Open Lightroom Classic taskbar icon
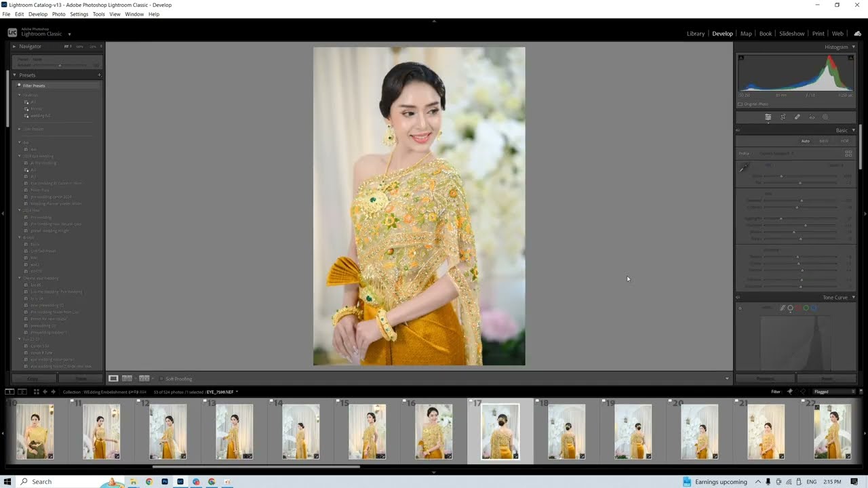This screenshot has width=868, height=488. coord(180,481)
